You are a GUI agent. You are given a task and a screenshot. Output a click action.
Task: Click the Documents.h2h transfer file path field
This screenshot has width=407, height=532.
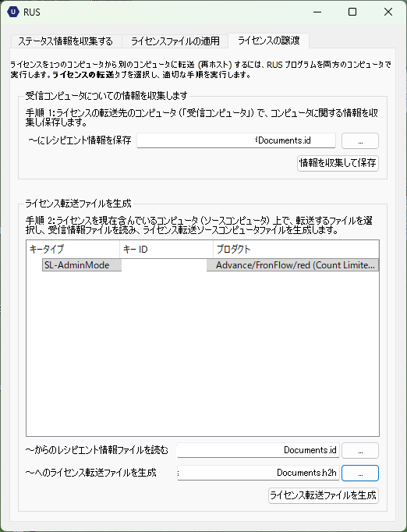click(x=258, y=473)
